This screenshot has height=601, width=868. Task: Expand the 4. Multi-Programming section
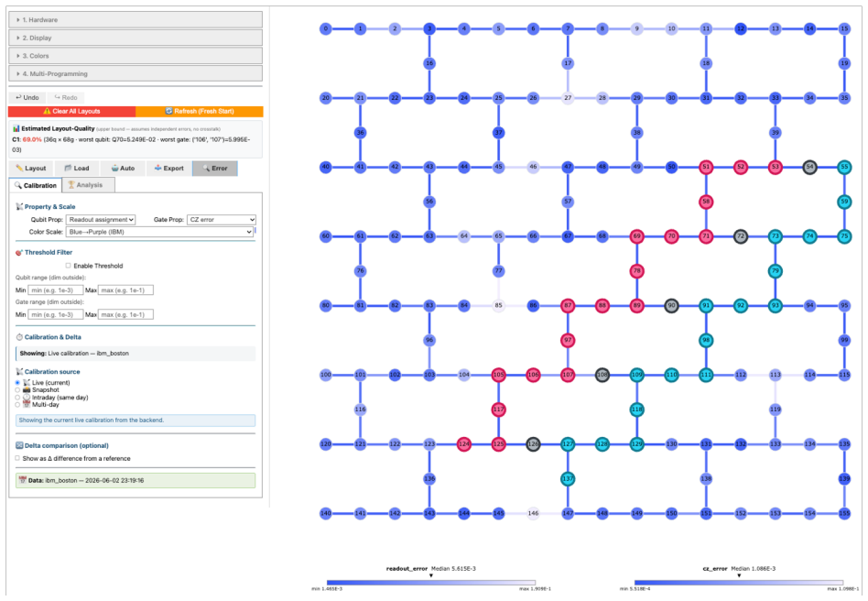[136, 73]
